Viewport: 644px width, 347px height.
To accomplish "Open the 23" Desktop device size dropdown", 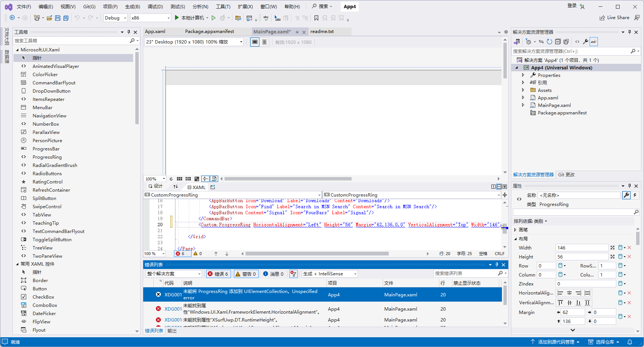I will [194, 42].
